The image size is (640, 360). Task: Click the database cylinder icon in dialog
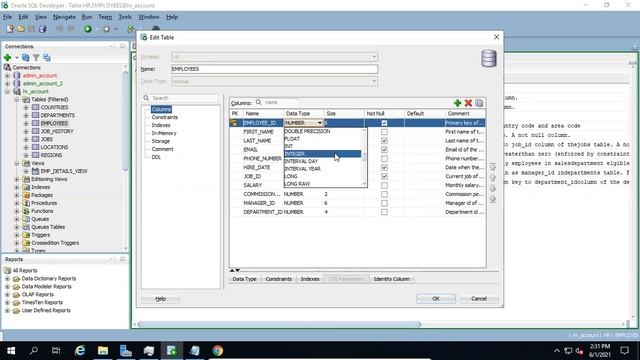click(x=489, y=58)
